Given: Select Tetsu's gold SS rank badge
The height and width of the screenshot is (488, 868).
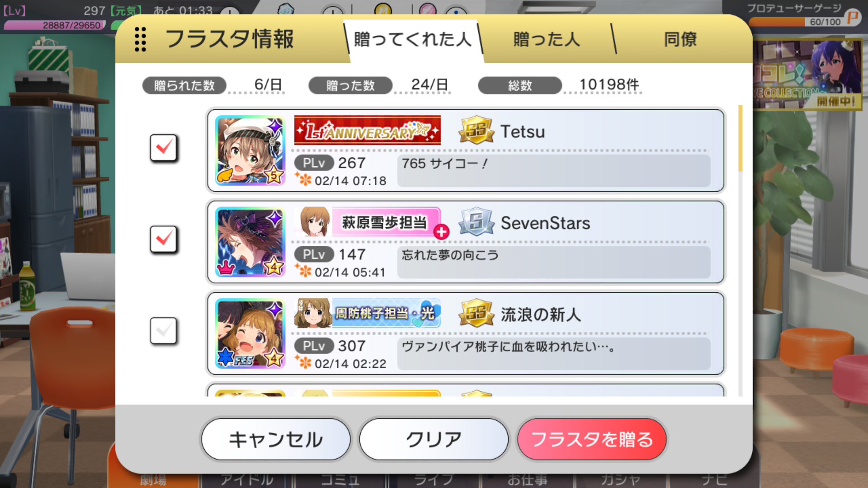Looking at the screenshot, I should click(x=476, y=131).
